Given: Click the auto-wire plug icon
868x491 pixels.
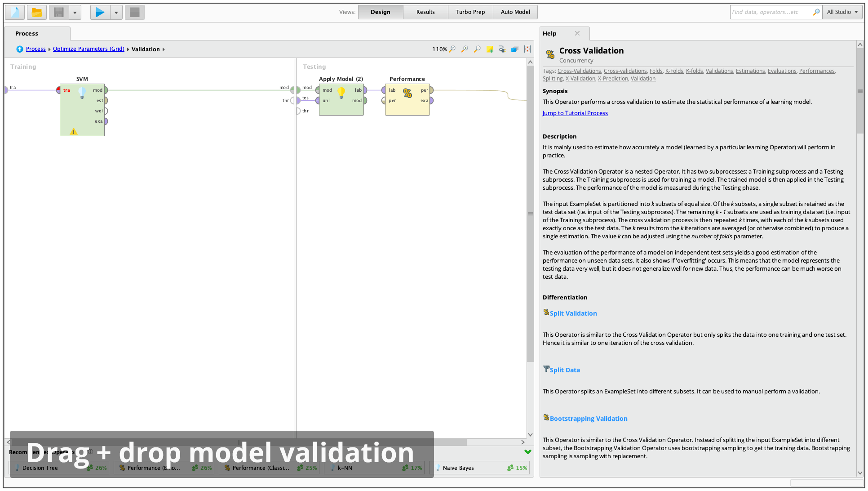Looking at the screenshot, I should (x=502, y=49).
